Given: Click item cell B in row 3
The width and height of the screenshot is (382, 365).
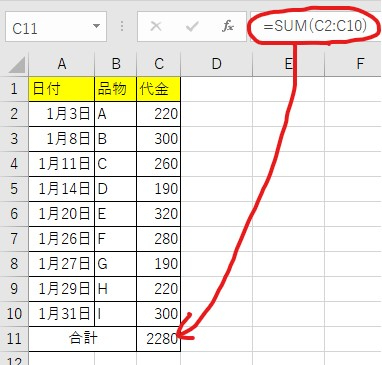Looking at the screenshot, I should click(x=116, y=139).
